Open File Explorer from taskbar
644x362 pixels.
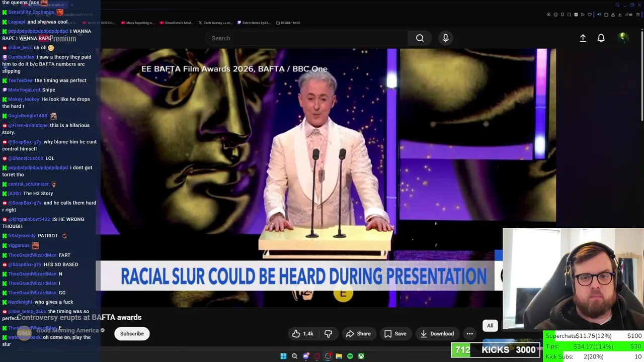(x=339, y=356)
